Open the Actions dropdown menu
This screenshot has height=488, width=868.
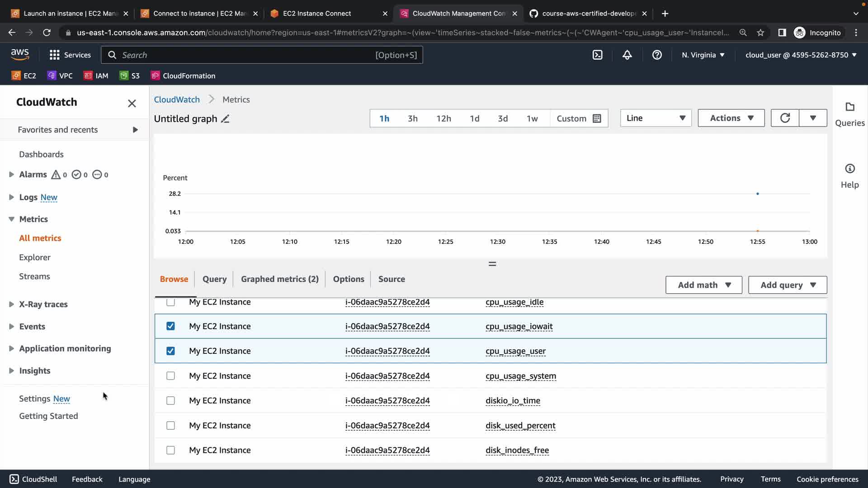coord(731,118)
